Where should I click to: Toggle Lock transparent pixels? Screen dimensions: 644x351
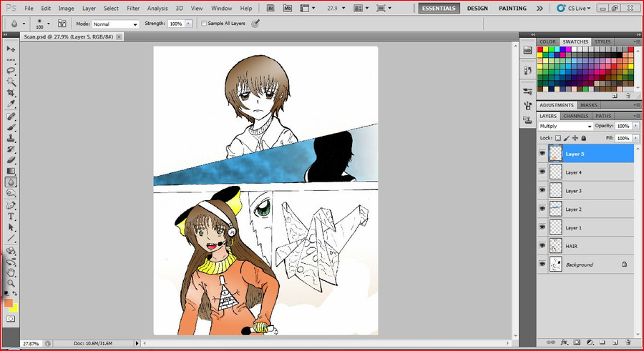tap(557, 138)
